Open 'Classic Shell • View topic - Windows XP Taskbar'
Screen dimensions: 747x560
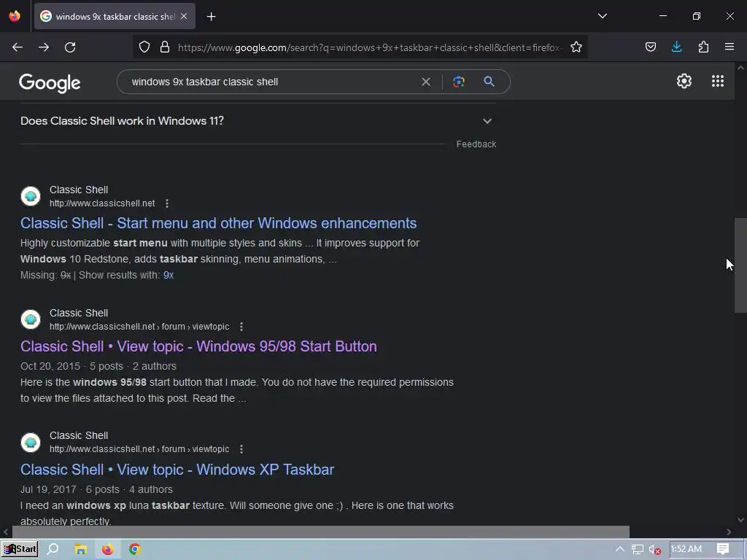[x=177, y=470]
